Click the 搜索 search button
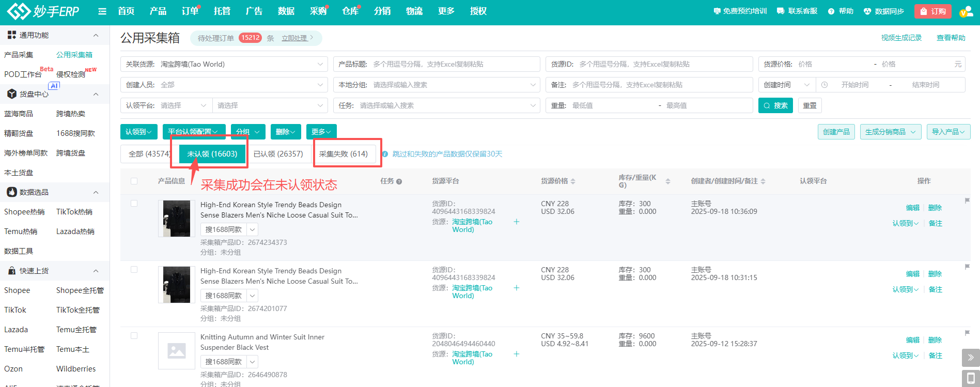 [x=775, y=105]
